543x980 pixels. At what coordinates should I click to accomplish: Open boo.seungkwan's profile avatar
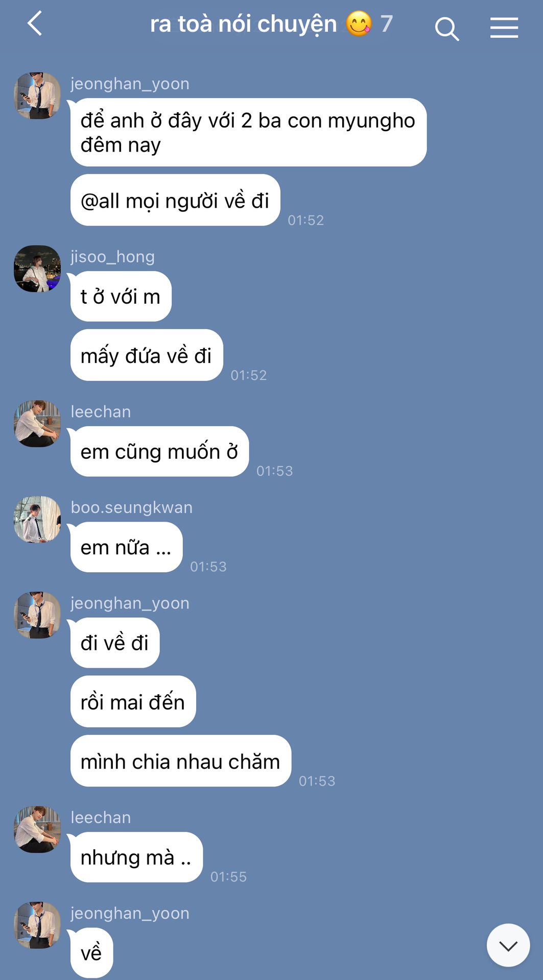[37, 519]
